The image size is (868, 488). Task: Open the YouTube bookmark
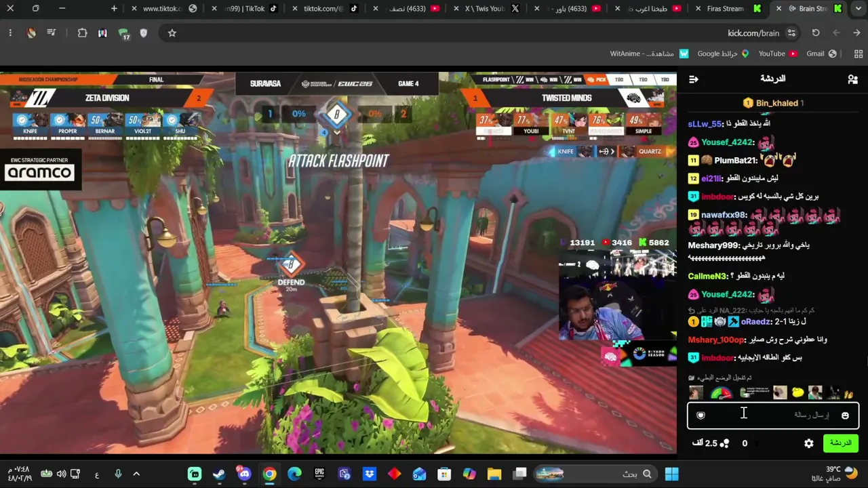click(778, 54)
